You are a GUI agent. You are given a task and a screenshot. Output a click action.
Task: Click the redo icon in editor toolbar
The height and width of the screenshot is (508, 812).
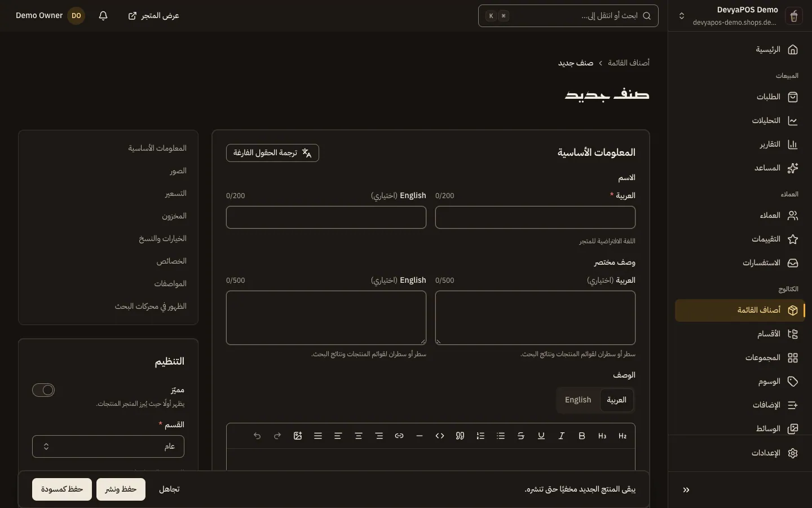tap(277, 436)
